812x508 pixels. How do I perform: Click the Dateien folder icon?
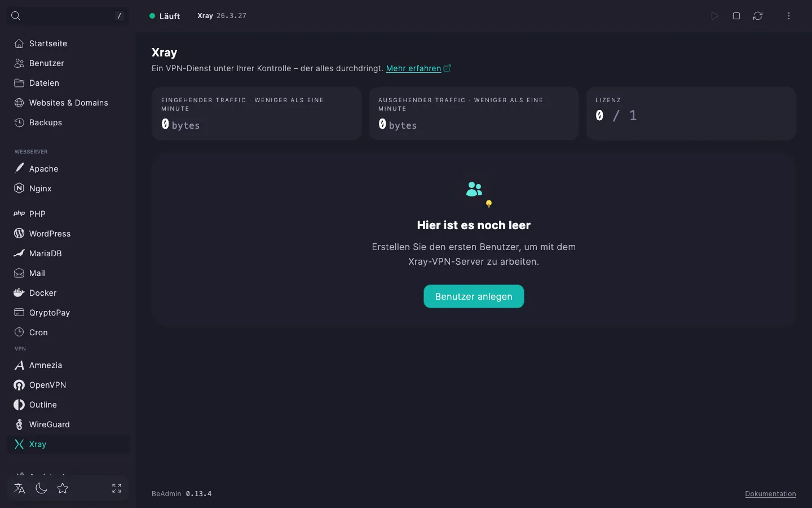pyautogui.click(x=19, y=83)
